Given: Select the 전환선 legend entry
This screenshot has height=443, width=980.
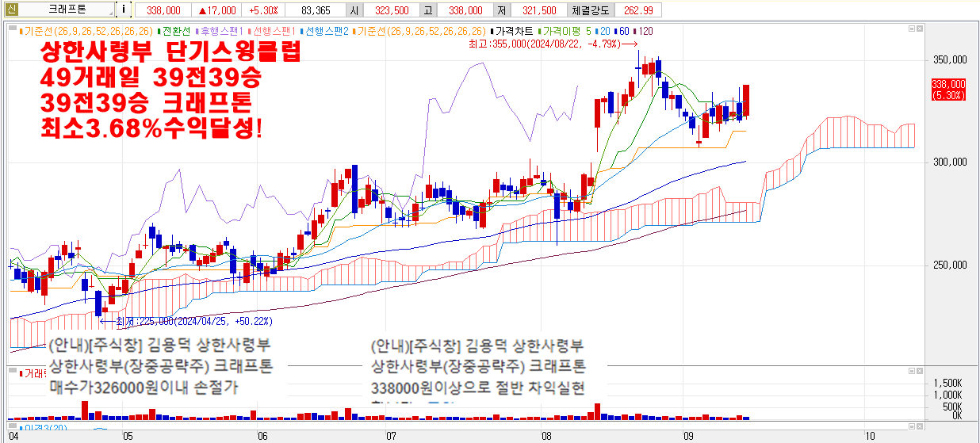Looking at the screenshot, I should click(176, 32).
